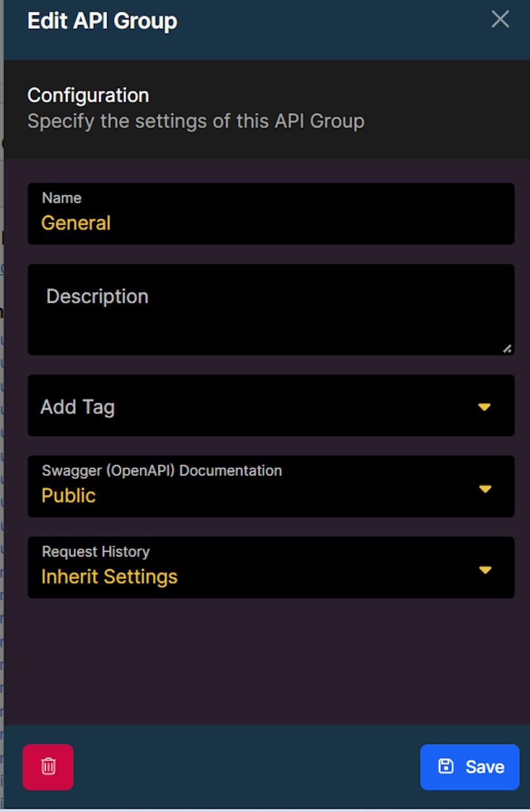Open the Add Tag dropdown

271,406
